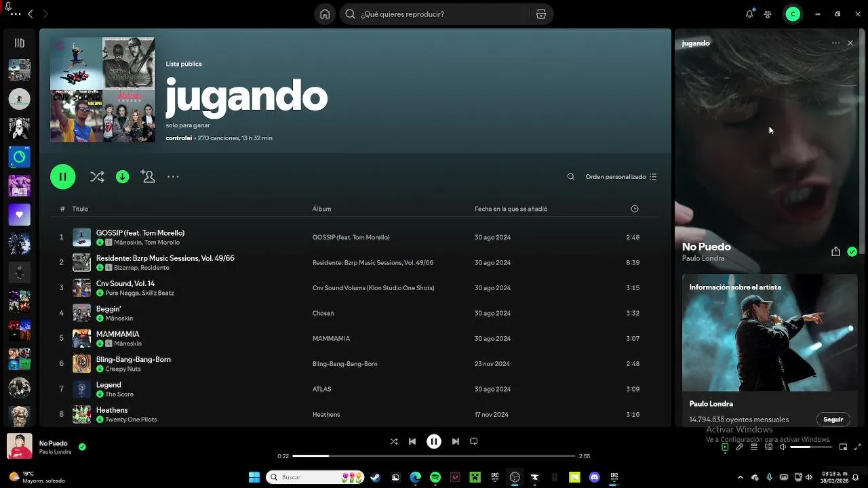
Task: Click the Windows taskbar Buscar search box
Action: (315, 477)
